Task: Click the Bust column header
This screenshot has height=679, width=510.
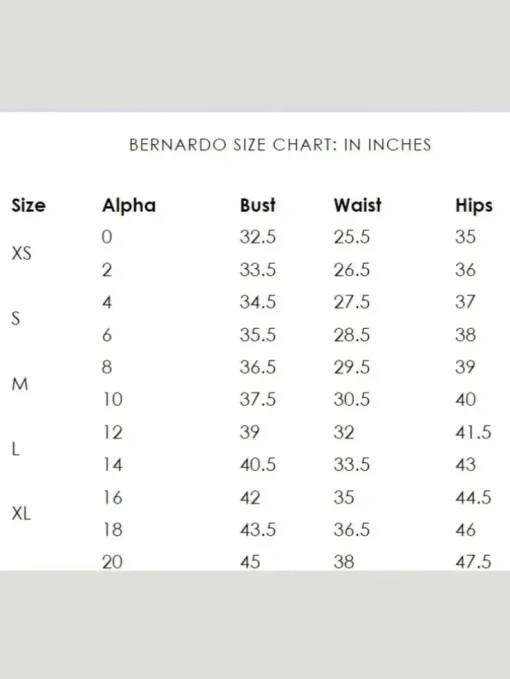Action: pos(258,205)
